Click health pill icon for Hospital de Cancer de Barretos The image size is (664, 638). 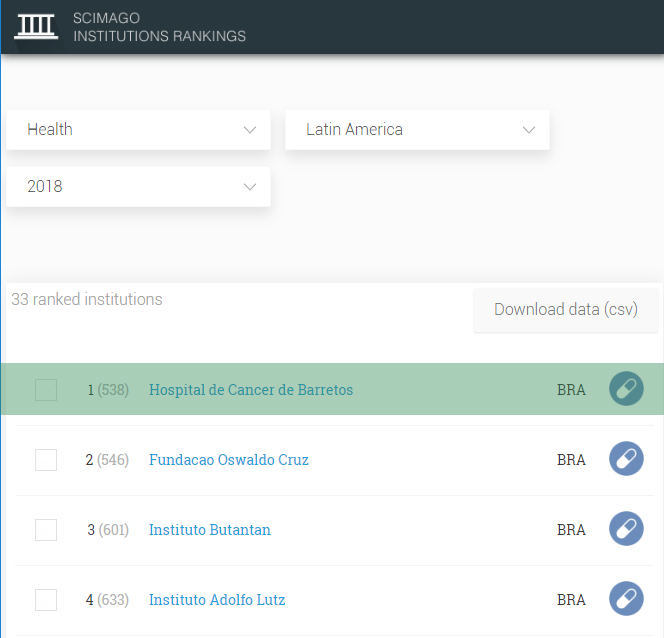[x=626, y=389]
